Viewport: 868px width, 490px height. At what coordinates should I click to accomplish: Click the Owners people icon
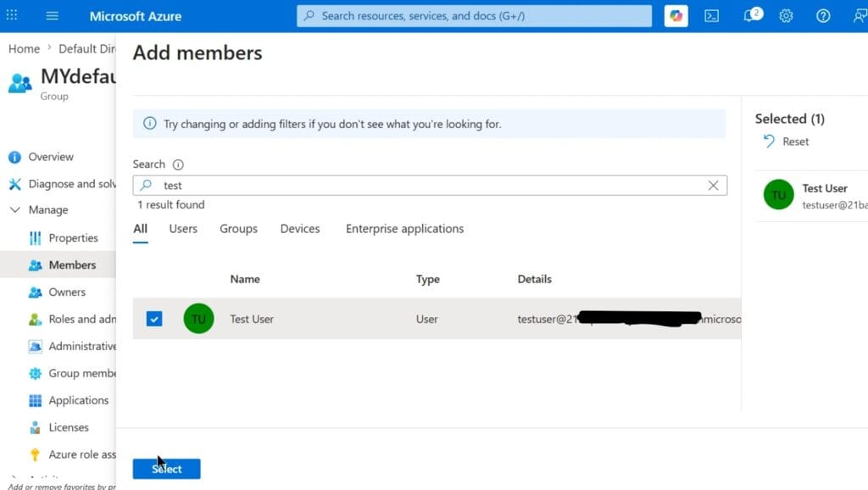click(35, 292)
